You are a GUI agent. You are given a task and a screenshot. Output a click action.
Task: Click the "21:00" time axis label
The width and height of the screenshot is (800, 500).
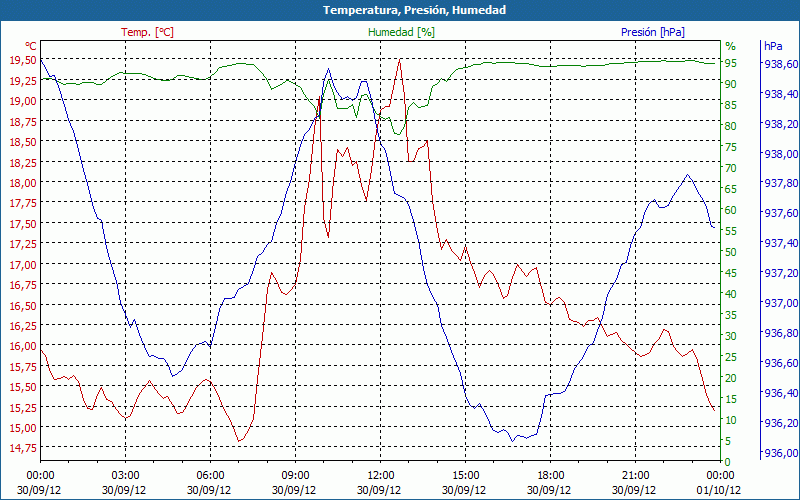[x=636, y=475]
